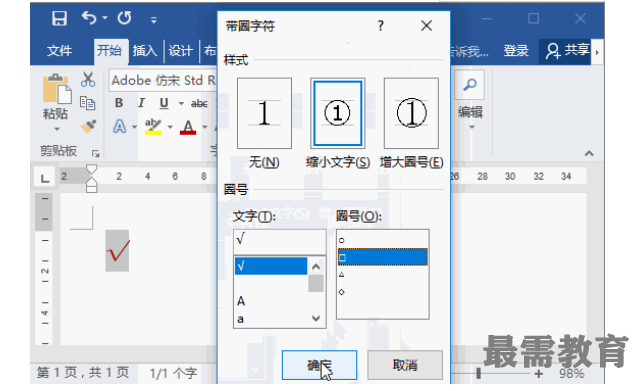Click the page count 第1页,共1页 status
Viewport: 635px width, 391px height.
pos(83,373)
